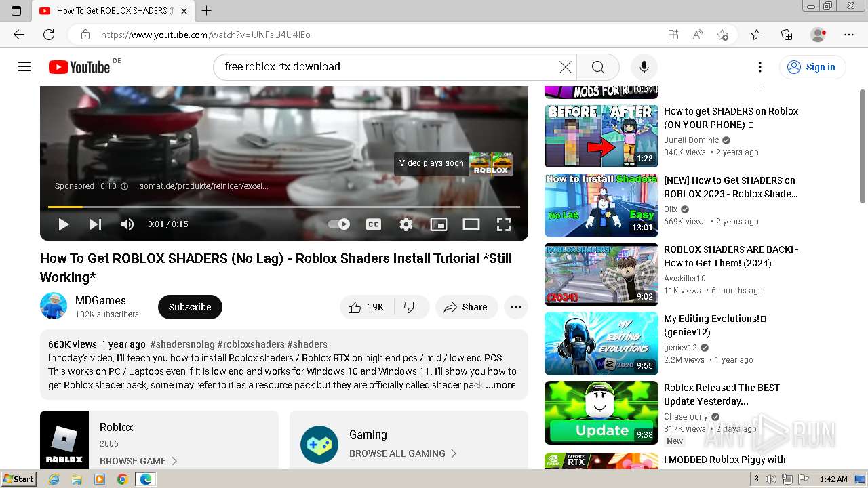Select the 'How To Get ROBLOX SHADERS' tab
Image resolution: width=868 pixels, height=488 pixels.
[x=114, y=10]
